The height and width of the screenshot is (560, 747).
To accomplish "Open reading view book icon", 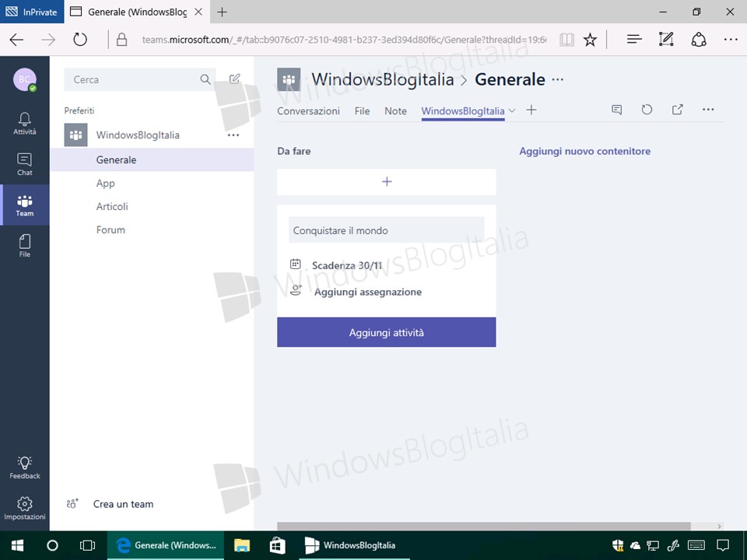I will tap(566, 40).
